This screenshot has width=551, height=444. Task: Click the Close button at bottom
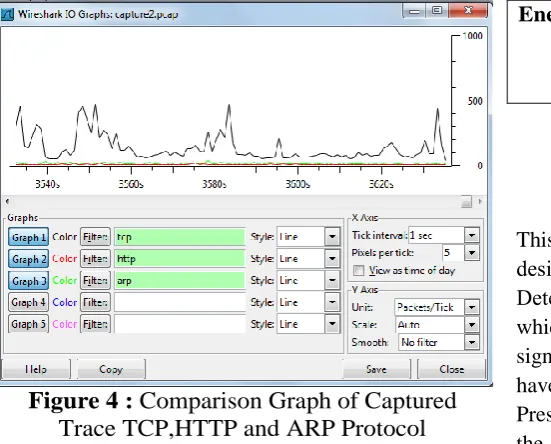[x=452, y=369]
